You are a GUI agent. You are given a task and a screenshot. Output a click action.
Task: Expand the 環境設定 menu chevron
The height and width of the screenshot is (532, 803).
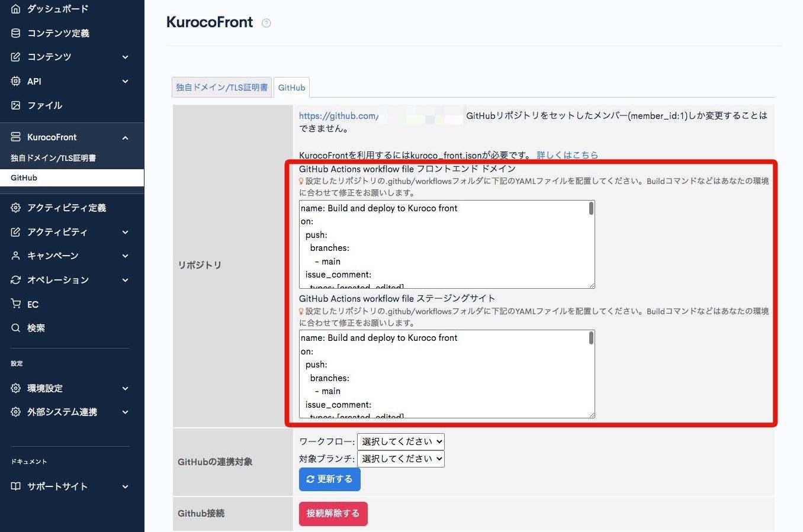tap(125, 388)
